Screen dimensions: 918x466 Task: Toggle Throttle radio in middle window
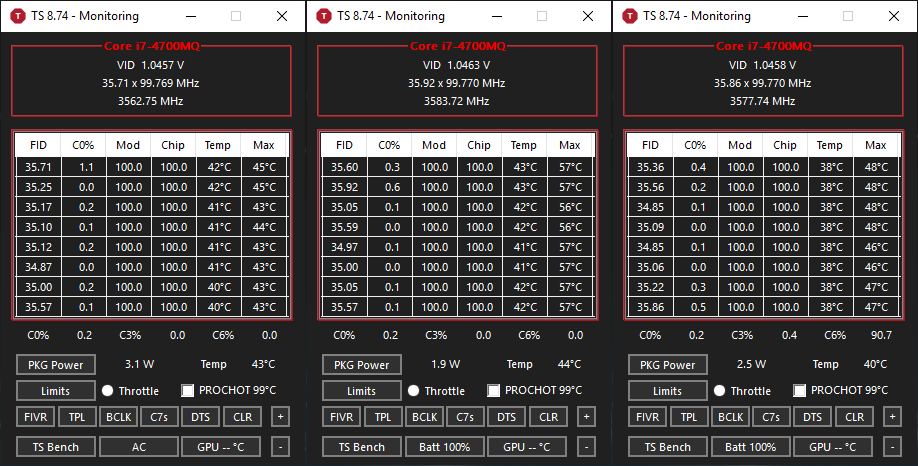coord(413,390)
